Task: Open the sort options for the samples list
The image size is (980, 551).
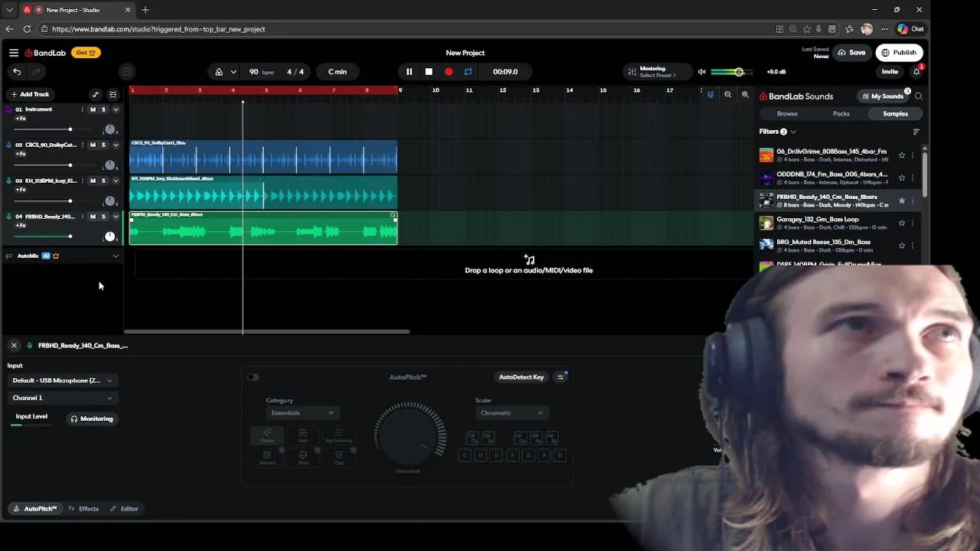Action: pyautogui.click(x=916, y=132)
